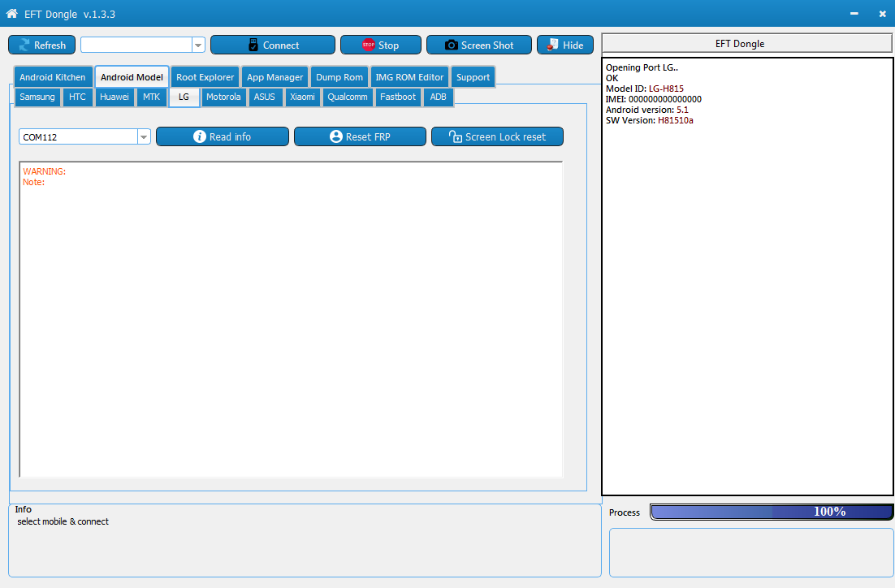Click the Model ID LG-H815 log line
This screenshot has width=895, height=588.
coord(644,89)
